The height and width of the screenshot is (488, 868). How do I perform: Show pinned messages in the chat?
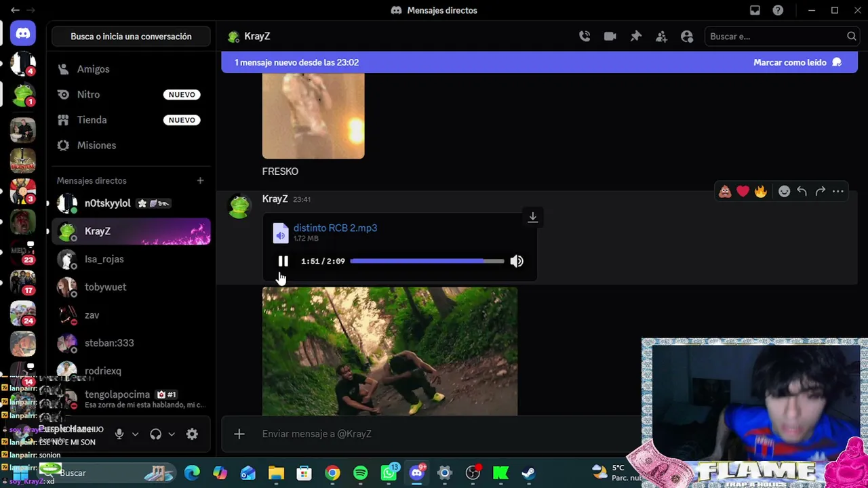tap(635, 37)
